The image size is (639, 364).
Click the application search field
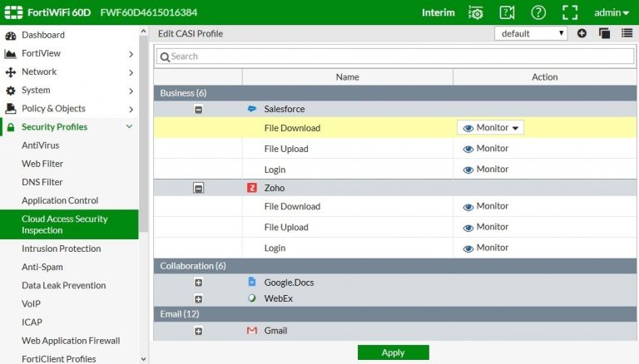pos(394,57)
